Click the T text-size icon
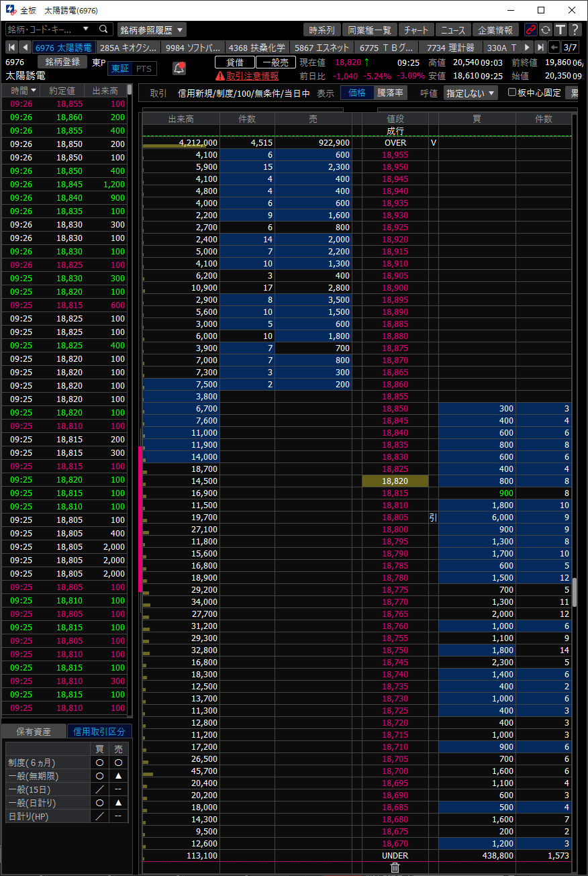The height and width of the screenshot is (876, 588). coord(560,30)
